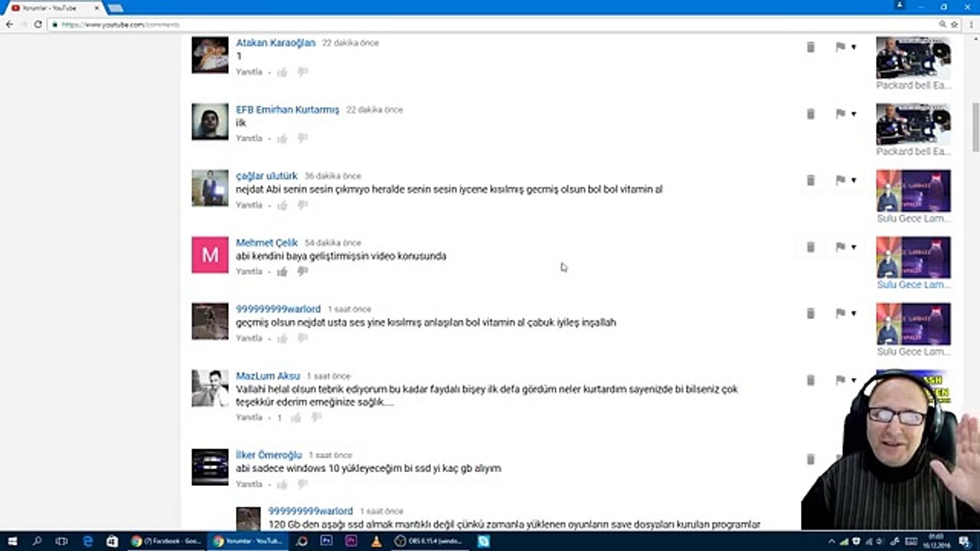This screenshot has width=980, height=551.
Task: Reply (Yanıtla) to çağlar ulutürk
Action: (x=249, y=205)
